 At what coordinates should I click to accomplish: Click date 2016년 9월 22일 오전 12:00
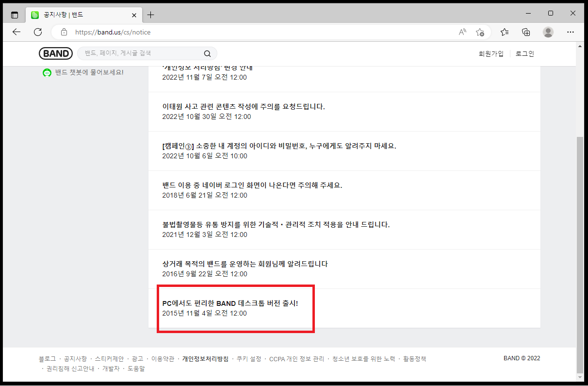(205, 274)
